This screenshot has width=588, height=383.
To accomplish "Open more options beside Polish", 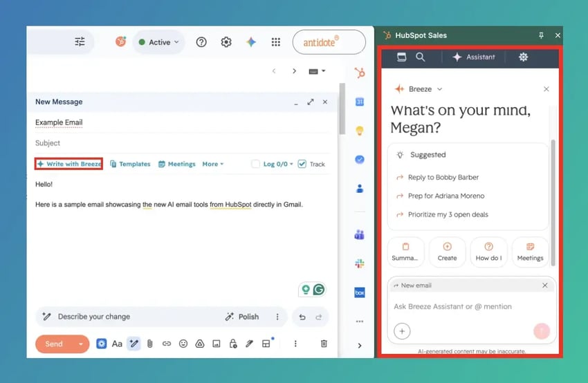I will (x=277, y=317).
